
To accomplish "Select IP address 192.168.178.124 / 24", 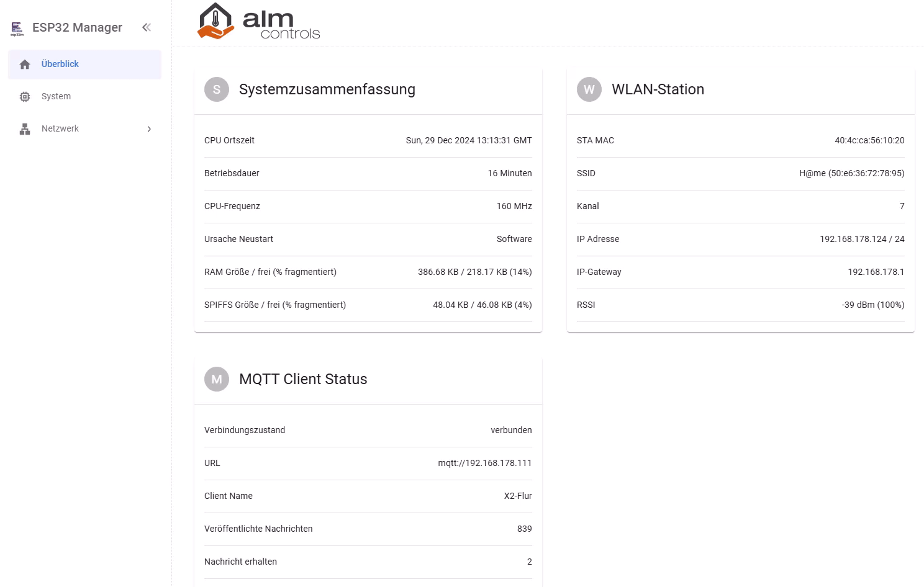I will (862, 239).
